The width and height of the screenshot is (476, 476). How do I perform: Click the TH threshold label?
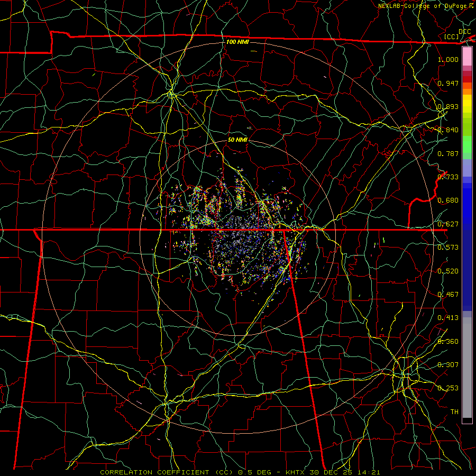(x=454, y=412)
